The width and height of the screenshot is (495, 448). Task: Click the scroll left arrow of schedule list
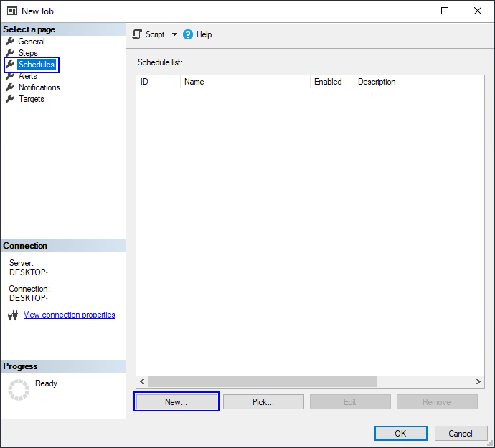(x=142, y=382)
